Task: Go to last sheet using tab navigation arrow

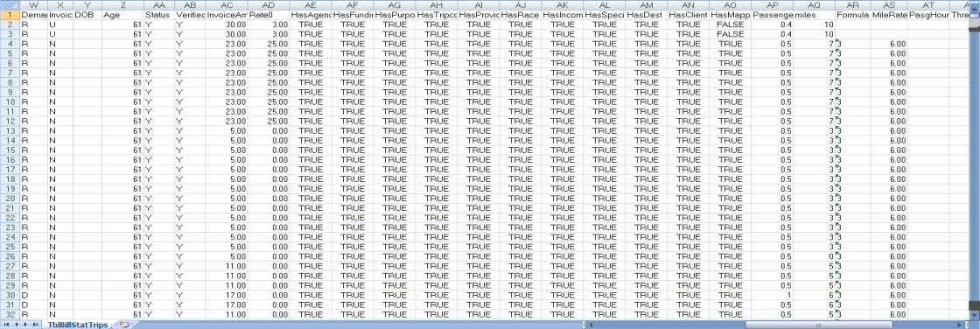Action: (x=35, y=325)
